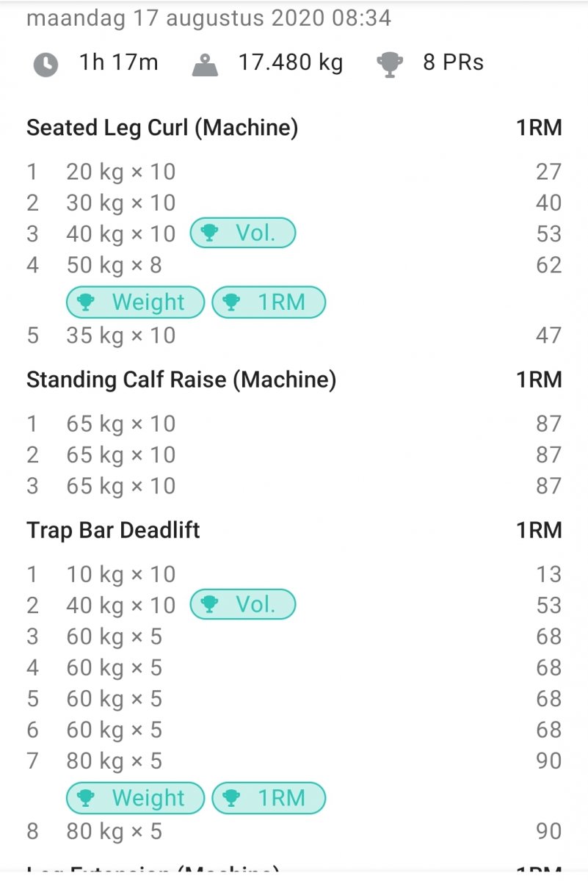Image resolution: width=588 pixels, height=881 pixels.
Task: Open the Seated Leg Curl (Machine) exercise
Action: [x=162, y=128]
